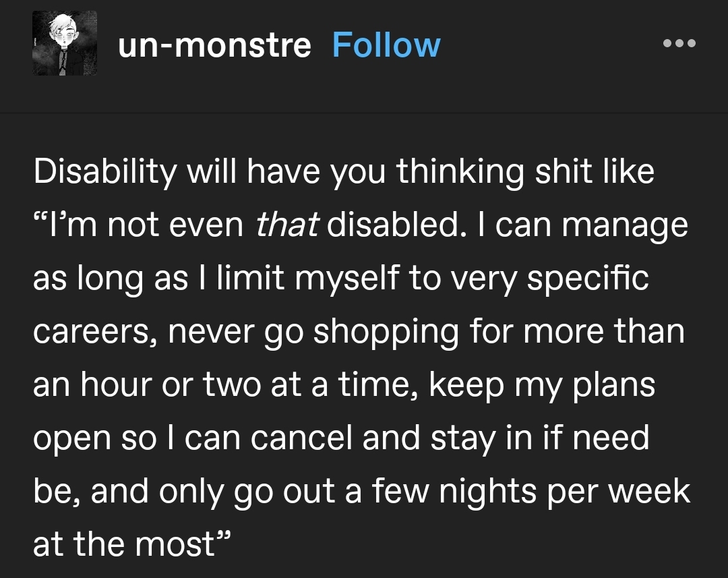The image size is (728, 578).
Task: Click the un-monstre username
Action: click(x=214, y=45)
